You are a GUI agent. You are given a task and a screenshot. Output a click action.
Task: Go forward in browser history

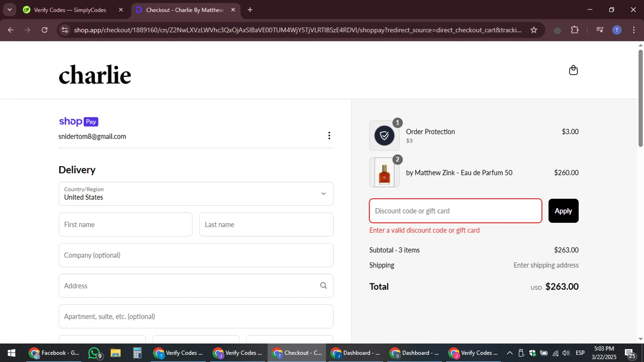[27, 30]
